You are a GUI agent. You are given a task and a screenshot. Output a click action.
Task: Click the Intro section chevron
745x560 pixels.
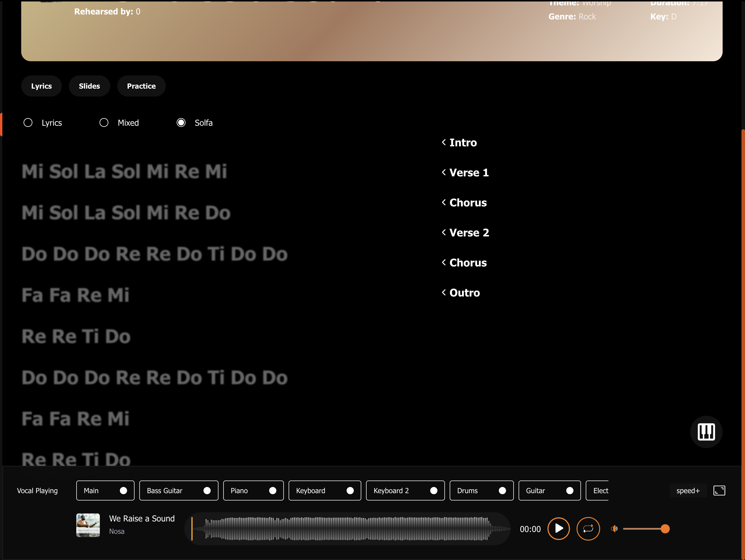443,143
